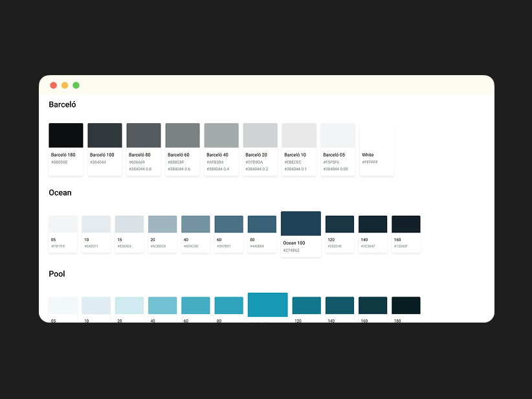Choose the Ocean 140 swatch
The width and height of the screenshot is (532, 399).
(x=373, y=224)
